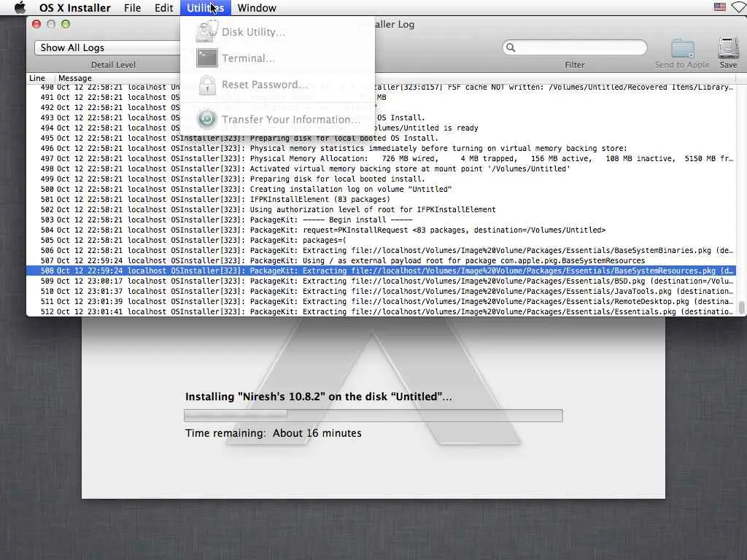The image size is (747, 560).
Task: Close the Installer Log window
Action: tap(36, 24)
